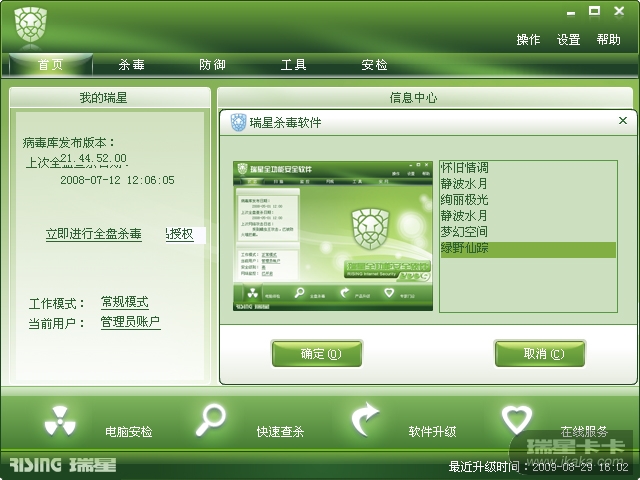The image size is (640, 480).
Task: Switch to the 杀毒 tab
Action: coord(131,64)
